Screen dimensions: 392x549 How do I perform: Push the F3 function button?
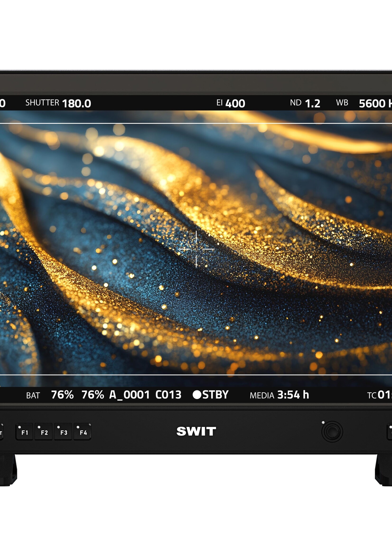[63, 432]
